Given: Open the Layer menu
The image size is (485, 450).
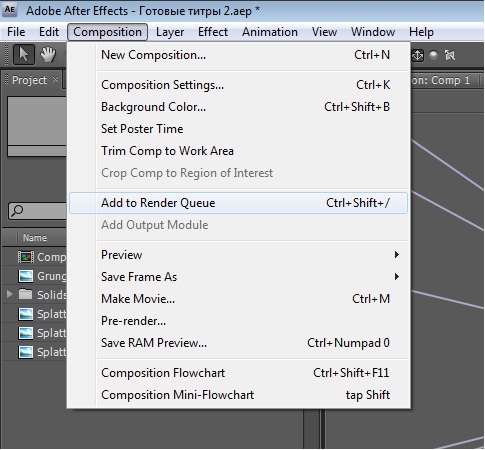Looking at the screenshot, I should coord(170,32).
